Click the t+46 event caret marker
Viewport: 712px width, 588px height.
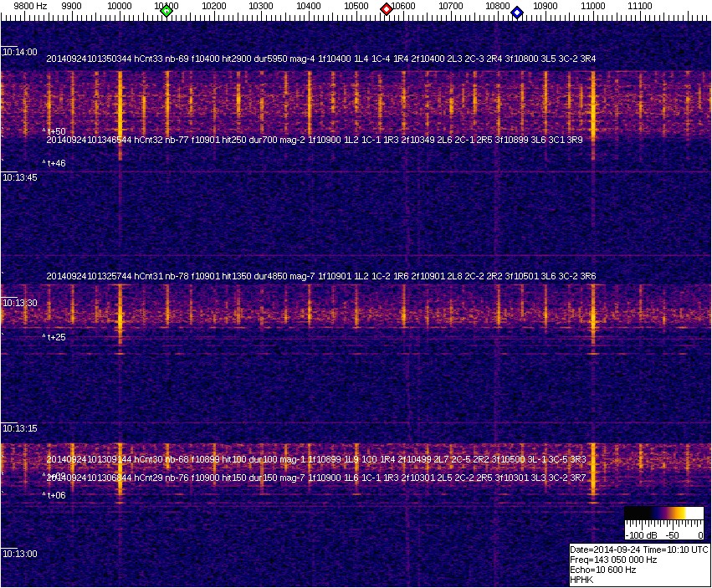pos(55,163)
